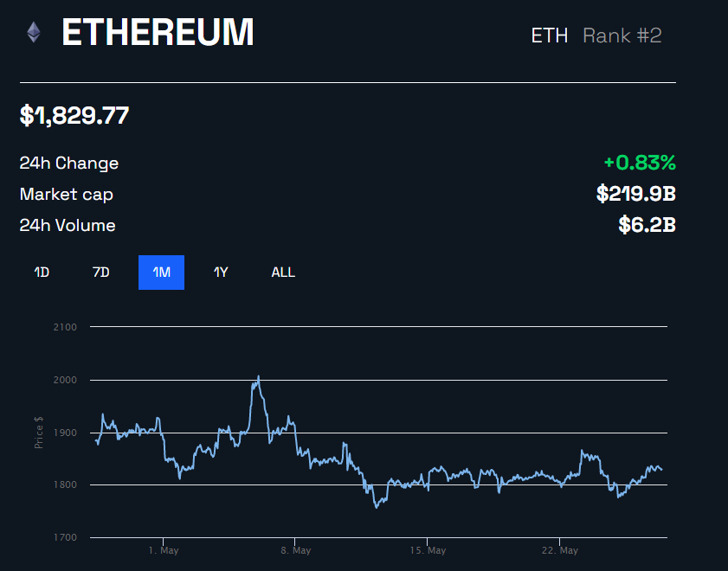728x571 pixels.
Task: Switch chart to the 7D range
Action: pos(100,273)
